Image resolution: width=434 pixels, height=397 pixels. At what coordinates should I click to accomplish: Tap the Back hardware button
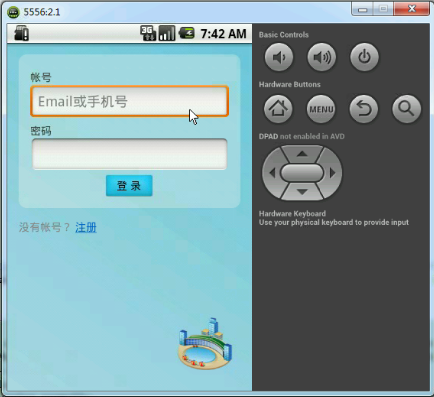(364, 109)
